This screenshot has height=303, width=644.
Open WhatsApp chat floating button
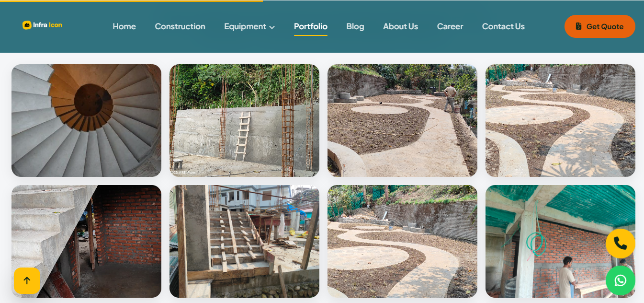(620, 280)
